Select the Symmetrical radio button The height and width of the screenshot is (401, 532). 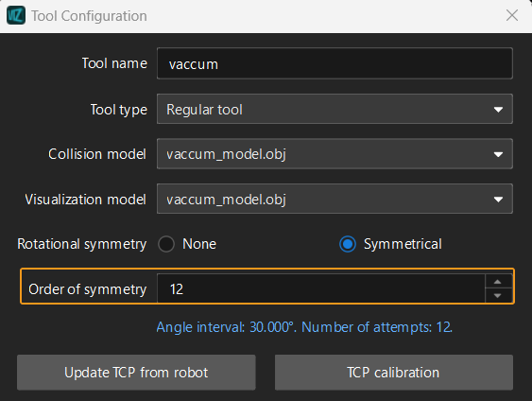point(348,244)
